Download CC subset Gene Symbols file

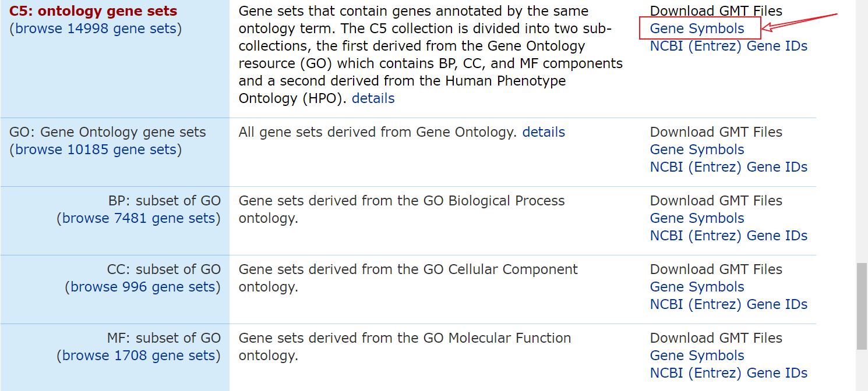pos(697,287)
